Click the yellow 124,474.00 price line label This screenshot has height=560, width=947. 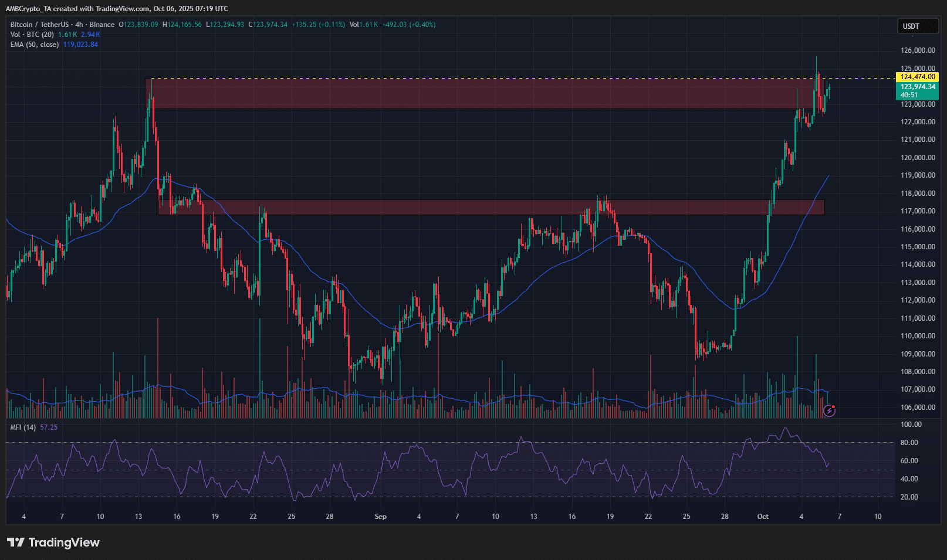tap(917, 77)
